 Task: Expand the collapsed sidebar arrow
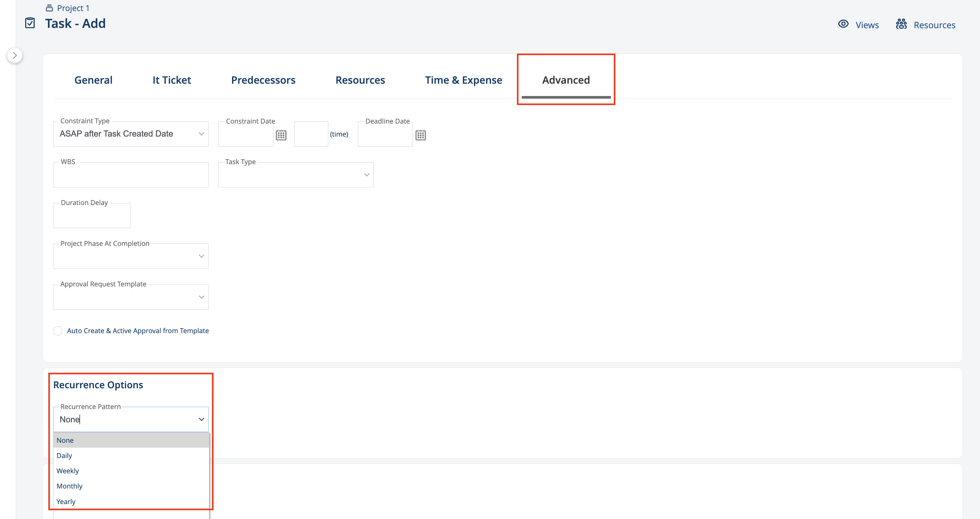(x=15, y=55)
